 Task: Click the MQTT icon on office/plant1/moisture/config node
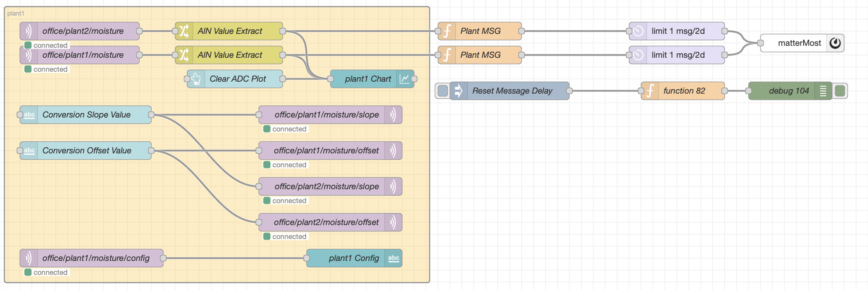[29, 258]
